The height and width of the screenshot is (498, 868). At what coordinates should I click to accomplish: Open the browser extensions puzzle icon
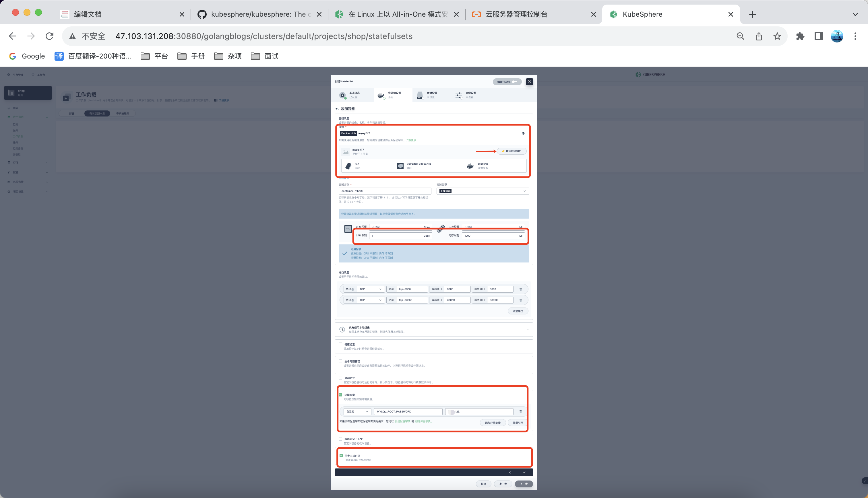coord(800,36)
